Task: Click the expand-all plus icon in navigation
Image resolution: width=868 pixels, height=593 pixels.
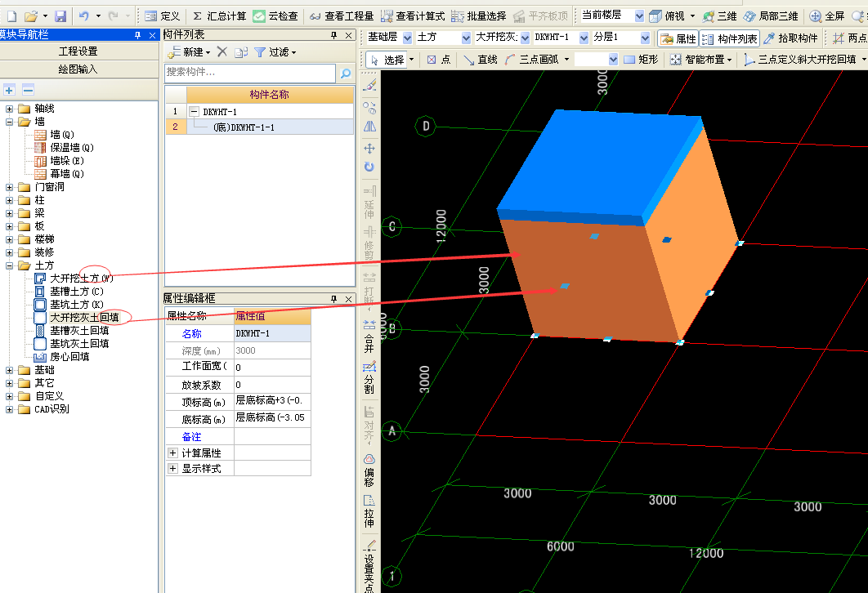Action: [x=10, y=90]
